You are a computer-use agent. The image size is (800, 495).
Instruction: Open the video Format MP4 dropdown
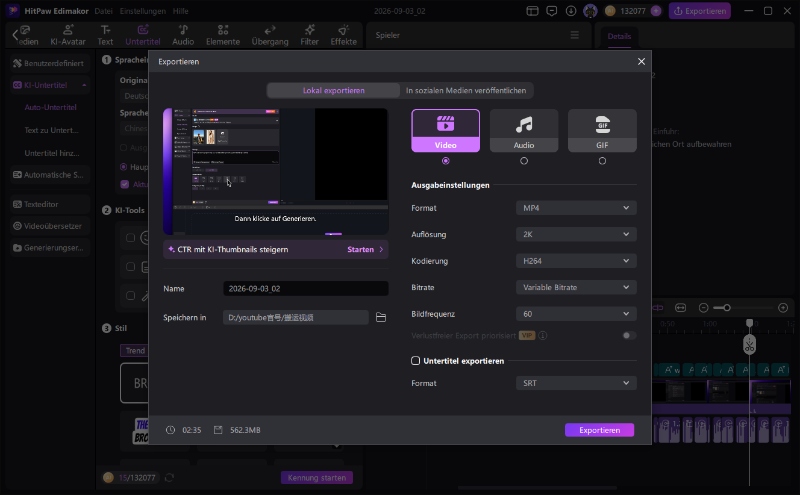(x=576, y=208)
